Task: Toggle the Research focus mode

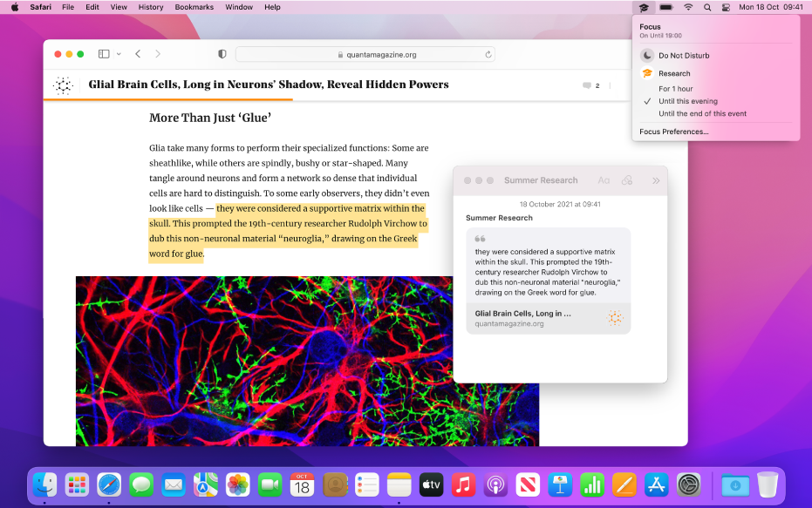Action: (x=674, y=74)
